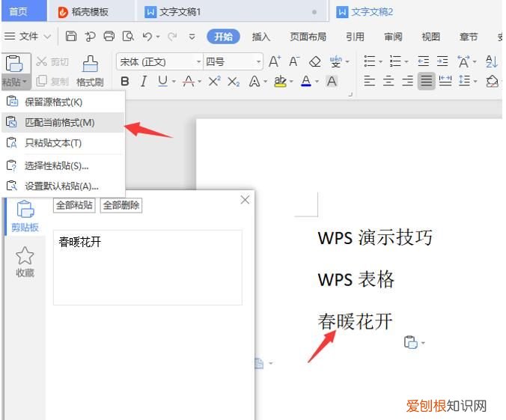The image size is (506, 420).
Task: Close the clipboard panel
Action: [x=245, y=200]
